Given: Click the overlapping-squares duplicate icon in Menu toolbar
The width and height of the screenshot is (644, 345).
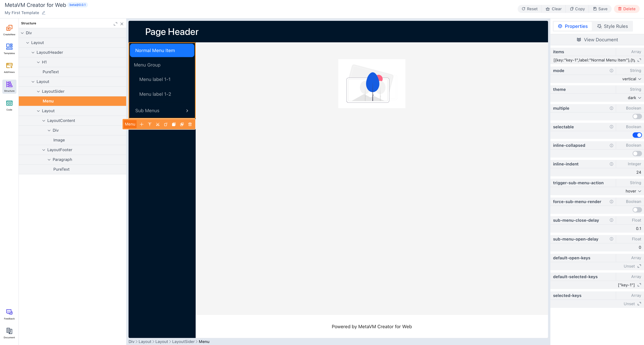Looking at the screenshot, I should pyautogui.click(x=182, y=124).
